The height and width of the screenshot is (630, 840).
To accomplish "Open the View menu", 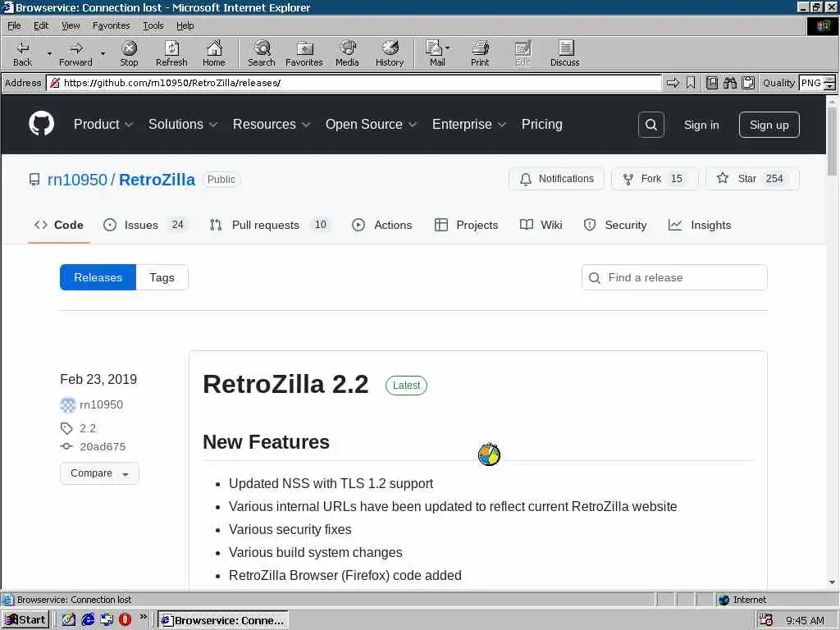I will 71,25.
